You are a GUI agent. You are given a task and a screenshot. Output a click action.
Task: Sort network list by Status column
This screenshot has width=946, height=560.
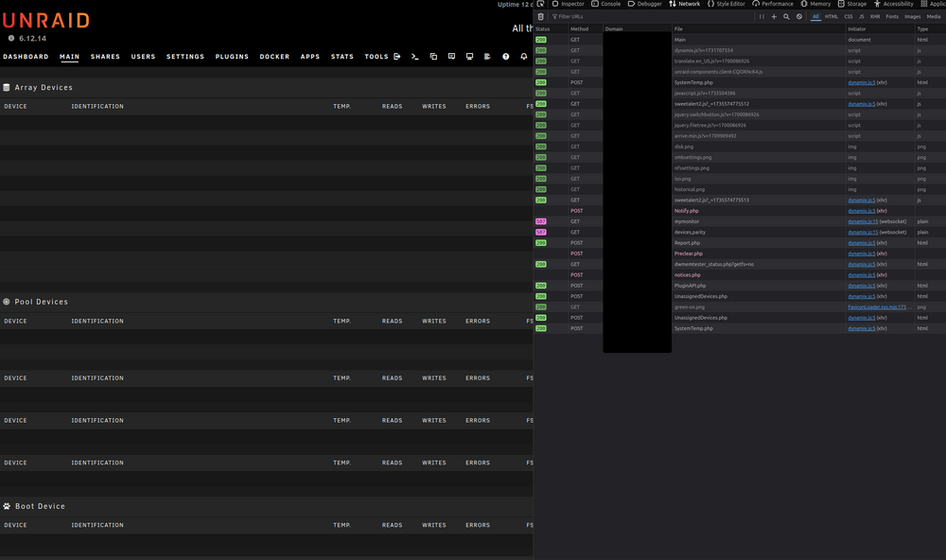[x=550, y=29]
